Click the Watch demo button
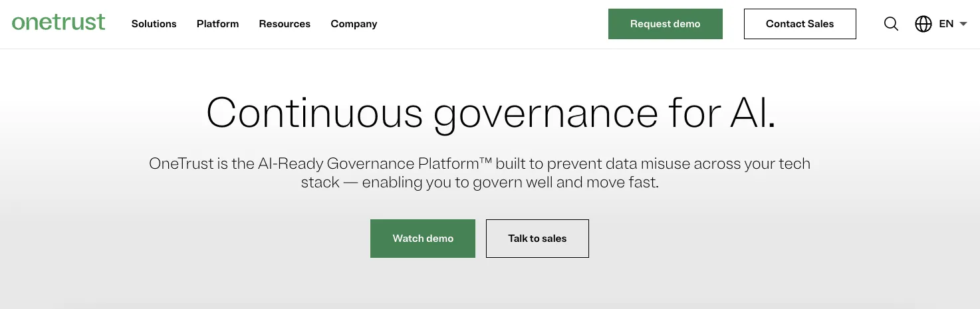 point(423,239)
